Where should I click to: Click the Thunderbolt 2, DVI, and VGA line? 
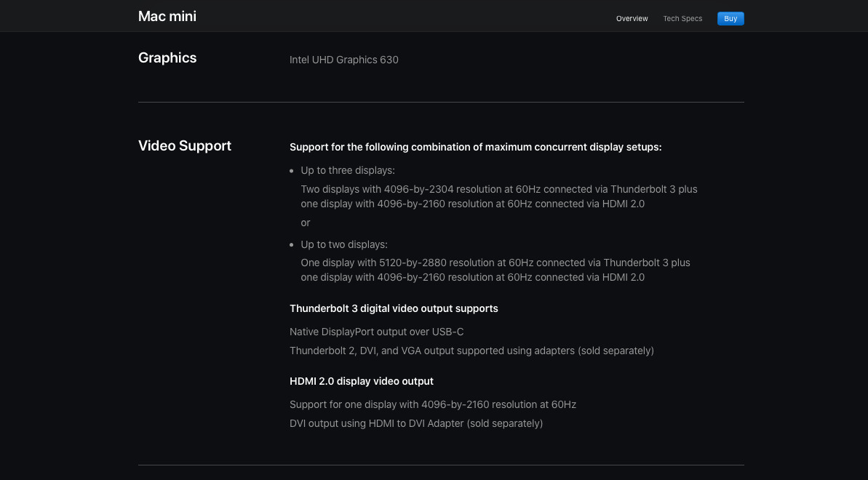coord(471,351)
